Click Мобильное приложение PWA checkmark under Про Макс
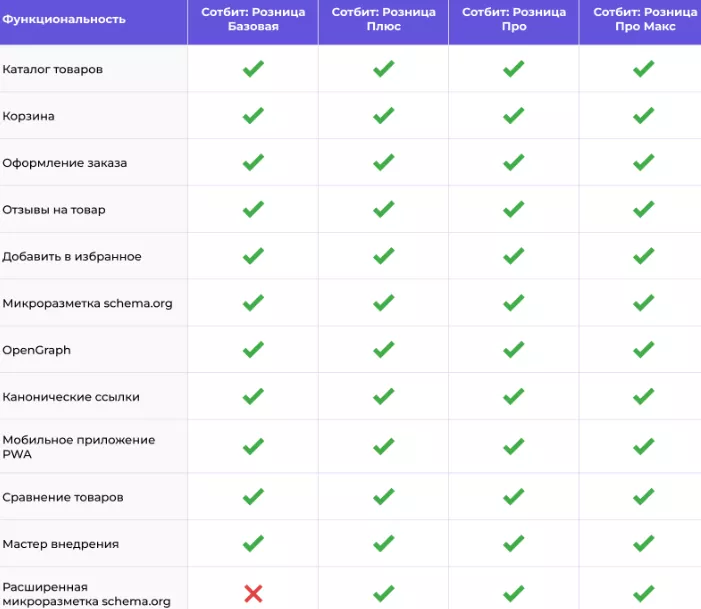Image resolution: width=701 pixels, height=609 pixels. click(x=643, y=446)
